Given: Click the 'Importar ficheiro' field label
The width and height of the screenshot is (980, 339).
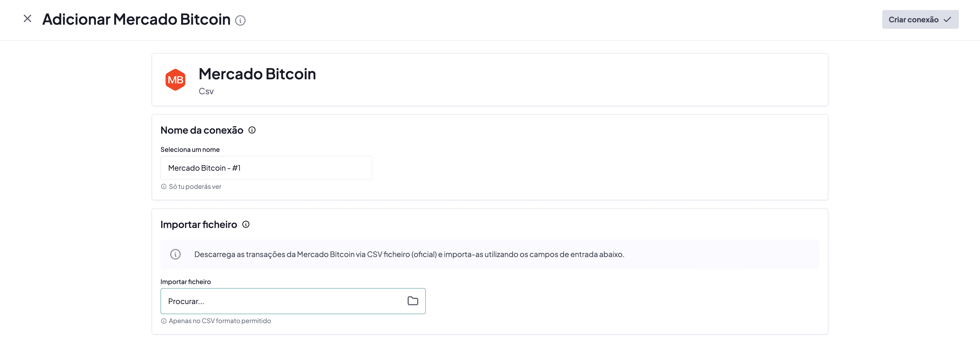Looking at the screenshot, I should 186,281.
